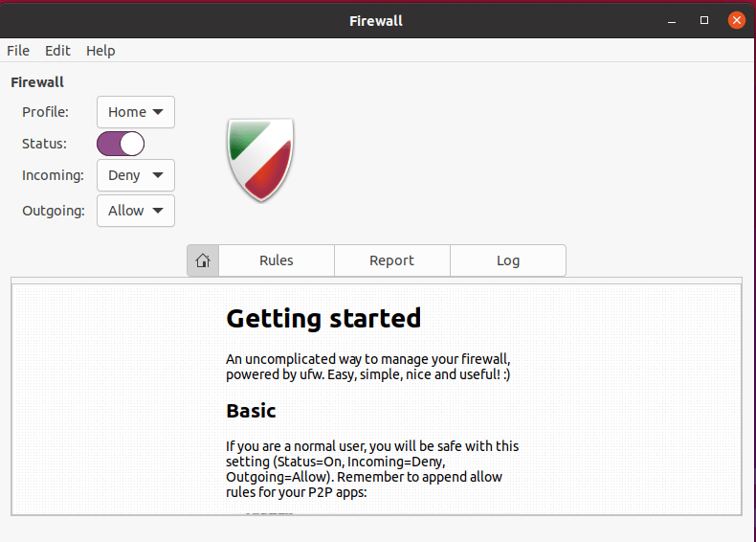Screen dimensions: 756x542
Task: Click the Status: label
Action: [44, 144]
